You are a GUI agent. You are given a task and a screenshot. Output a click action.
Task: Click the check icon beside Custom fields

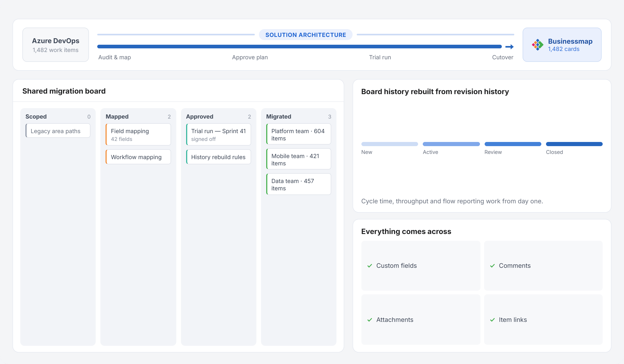[369, 266]
